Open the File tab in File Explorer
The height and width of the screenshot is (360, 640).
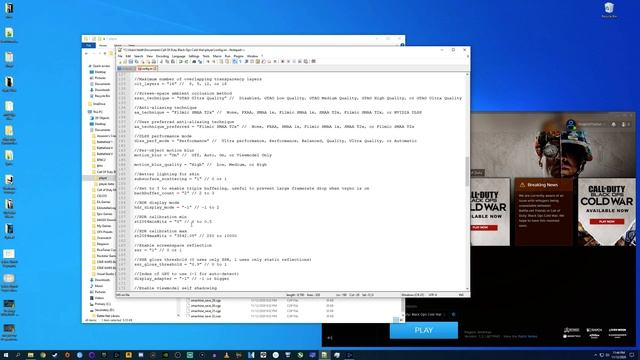(x=89, y=45)
